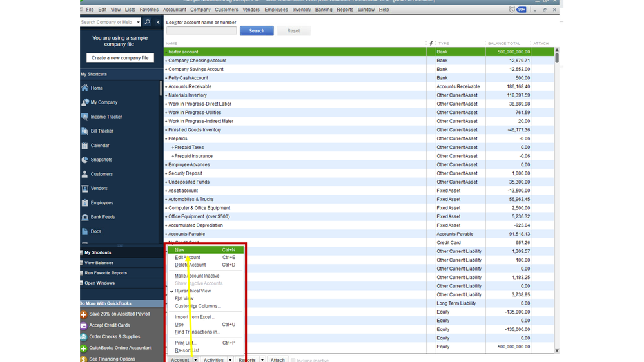The height and width of the screenshot is (362, 644).
Task: Choose Customize Columns menu entry
Action: coord(197,306)
